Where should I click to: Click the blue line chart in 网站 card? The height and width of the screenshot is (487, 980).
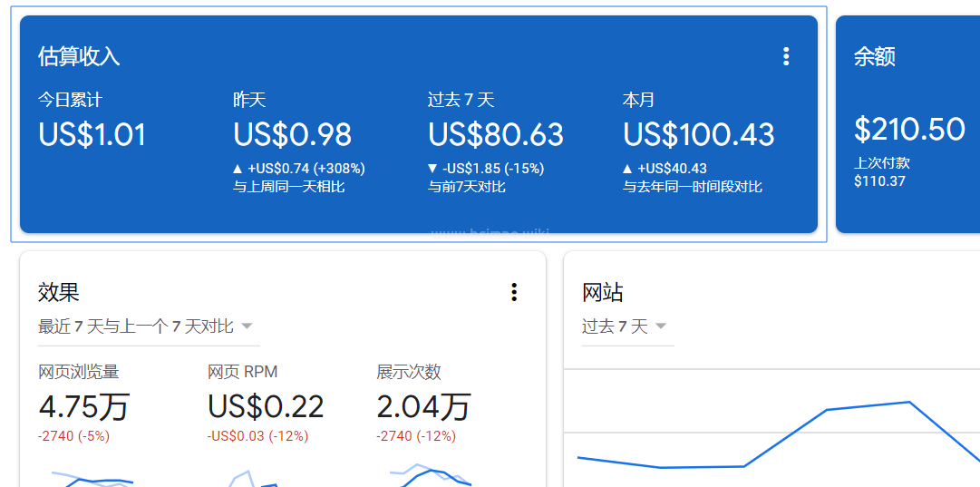click(826, 411)
